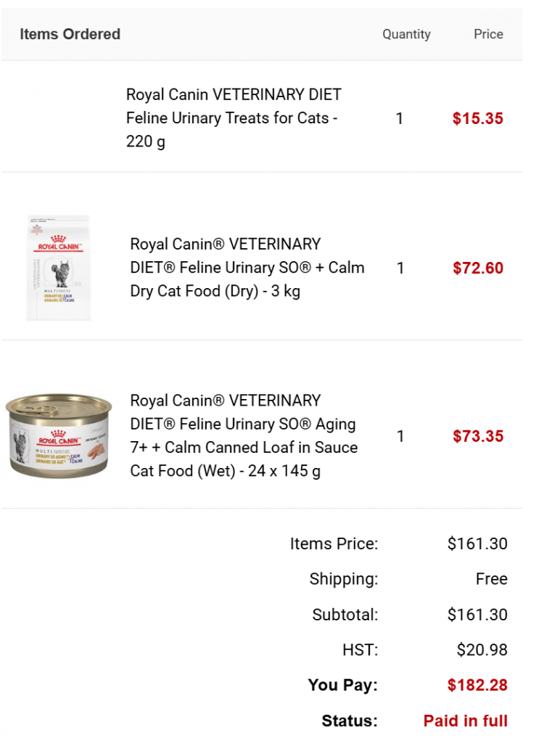Screen dimensions: 560x743
Task: Click the You Pay total $182.28
Action: (477, 685)
